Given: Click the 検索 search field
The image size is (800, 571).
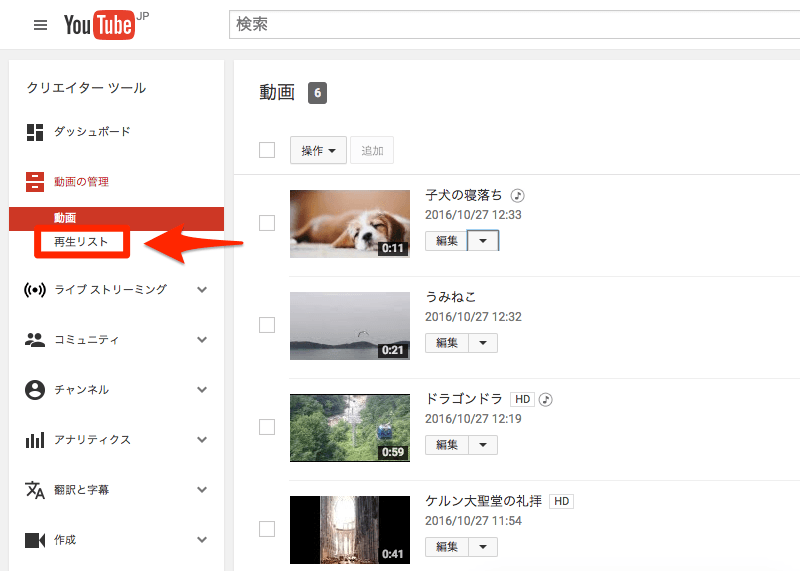Looking at the screenshot, I should 514,24.
